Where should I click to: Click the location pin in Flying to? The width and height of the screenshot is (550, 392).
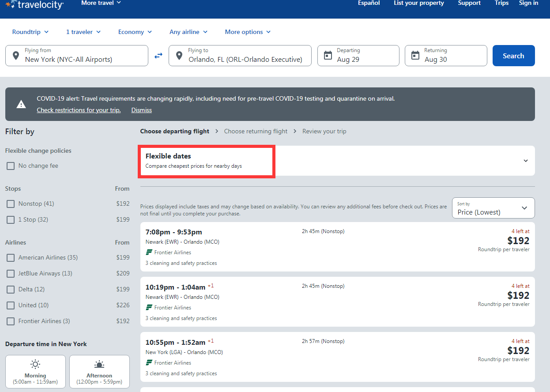[x=179, y=56]
